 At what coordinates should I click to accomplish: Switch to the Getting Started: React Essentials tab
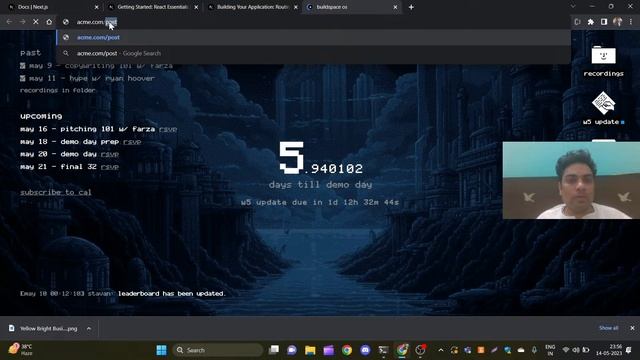[x=153, y=7]
